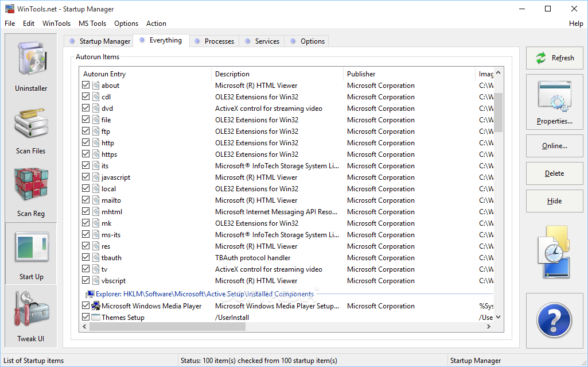Image resolution: width=588 pixels, height=367 pixels.
Task: Sort by the Autorun Entry column header
Action: (146, 74)
